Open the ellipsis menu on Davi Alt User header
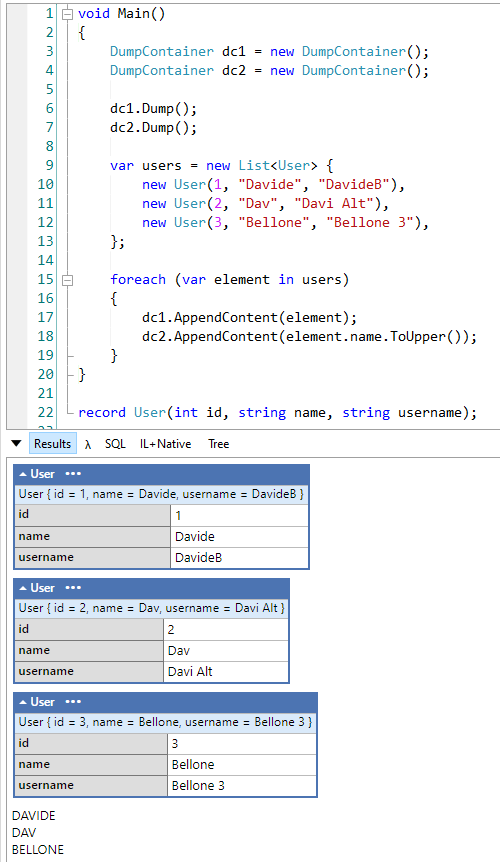 [x=73, y=588]
